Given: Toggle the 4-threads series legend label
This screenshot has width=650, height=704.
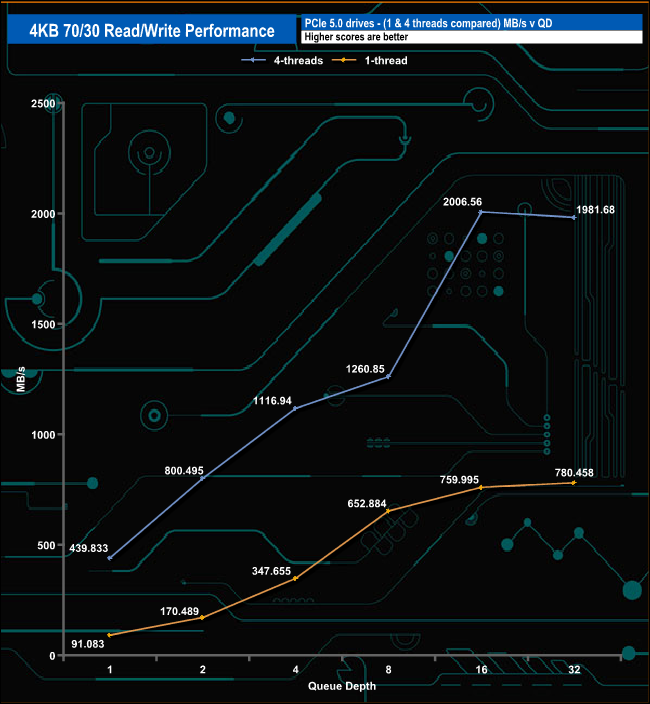Looking at the screenshot, I should coord(298,61).
